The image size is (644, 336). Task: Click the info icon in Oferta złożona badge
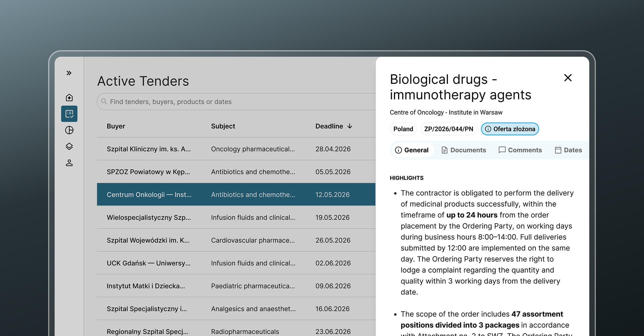click(488, 129)
